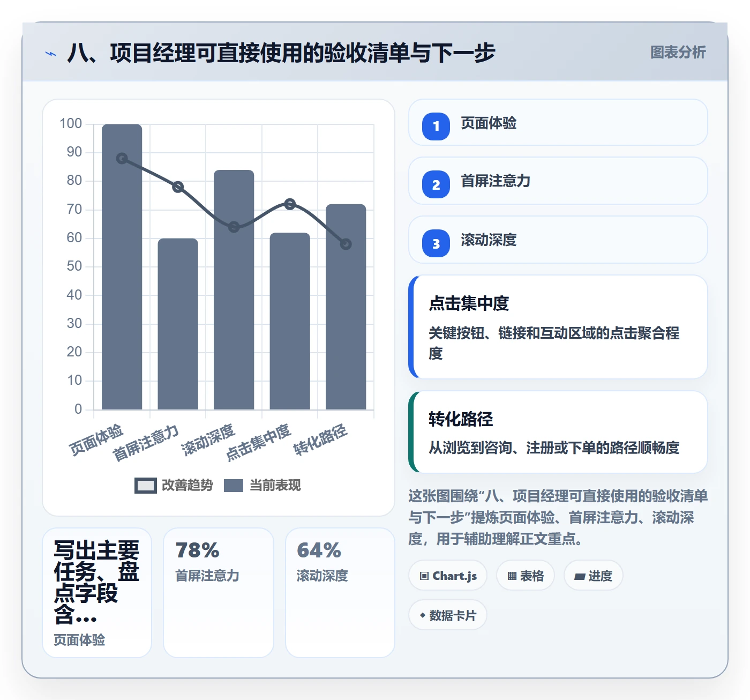
Task: Select the 首屏注意力 list item
Action: pos(558,181)
